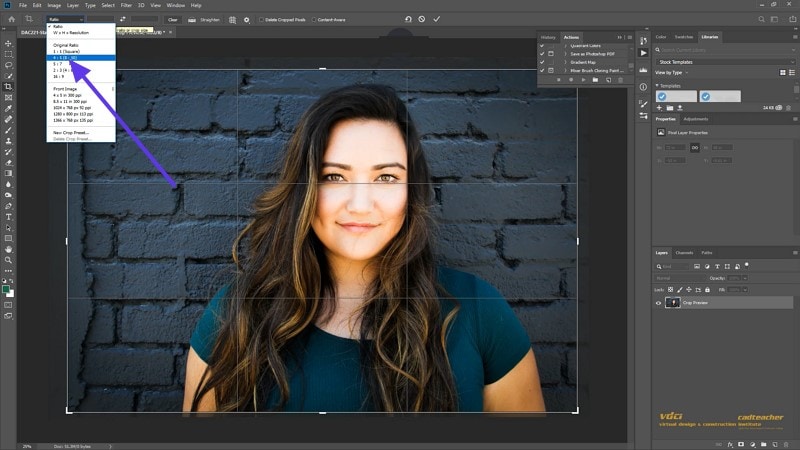Toggle the checkmark for the Mixer Brush Cloning action
The image size is (800, 450).
click(542, 70)
